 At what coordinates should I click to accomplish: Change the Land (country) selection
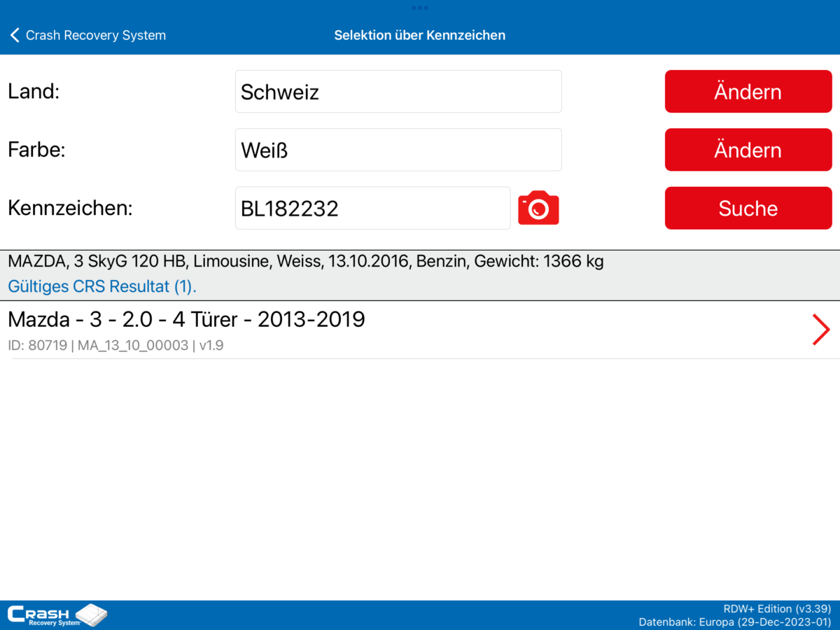(748, 92)
